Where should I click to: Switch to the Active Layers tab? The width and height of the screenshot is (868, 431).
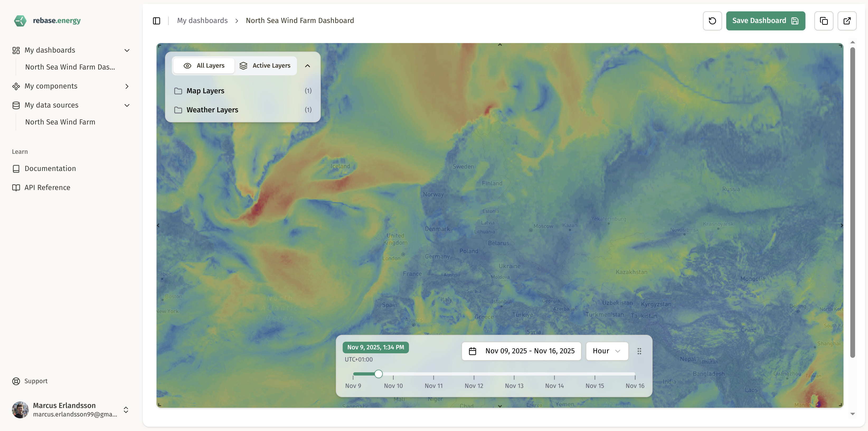point(266,66)
